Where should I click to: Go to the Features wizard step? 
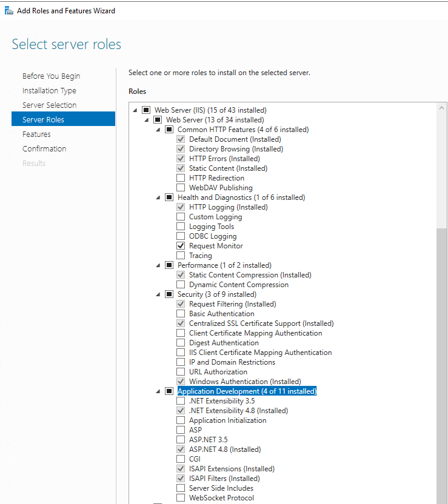tap(36, 134)
